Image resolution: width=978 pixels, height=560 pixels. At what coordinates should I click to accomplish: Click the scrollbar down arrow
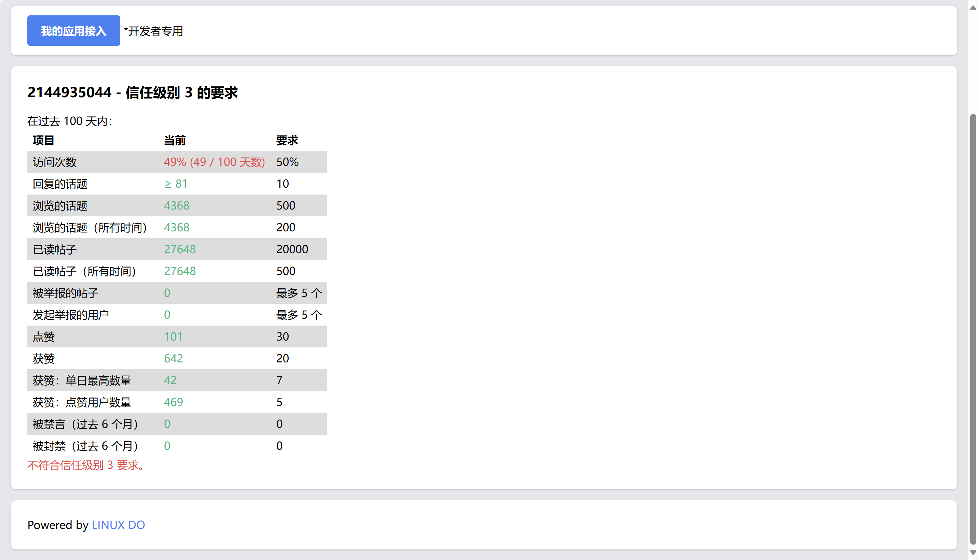click(973, 553)
